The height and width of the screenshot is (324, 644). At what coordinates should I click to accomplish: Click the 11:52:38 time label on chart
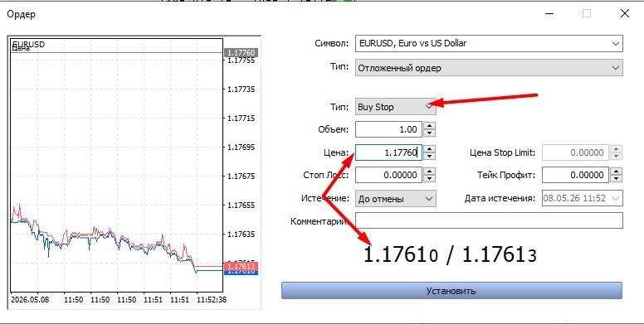tap(212, 300)
